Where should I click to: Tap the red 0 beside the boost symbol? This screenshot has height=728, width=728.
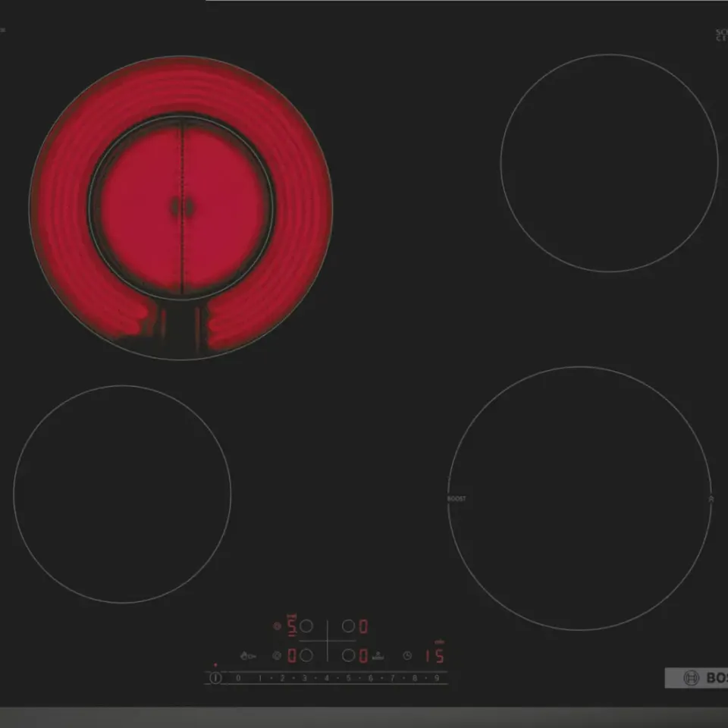363,655
